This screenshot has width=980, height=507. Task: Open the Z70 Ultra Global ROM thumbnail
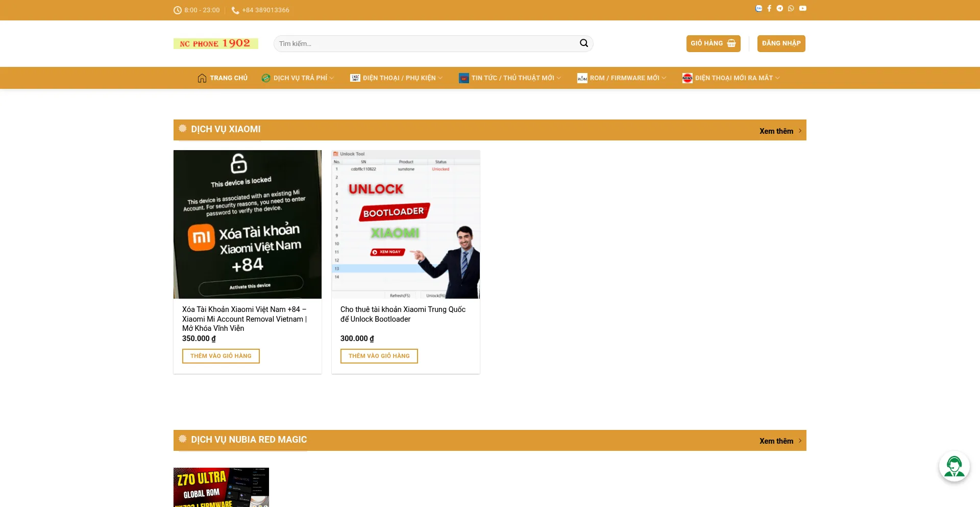[x=221, y=487]
